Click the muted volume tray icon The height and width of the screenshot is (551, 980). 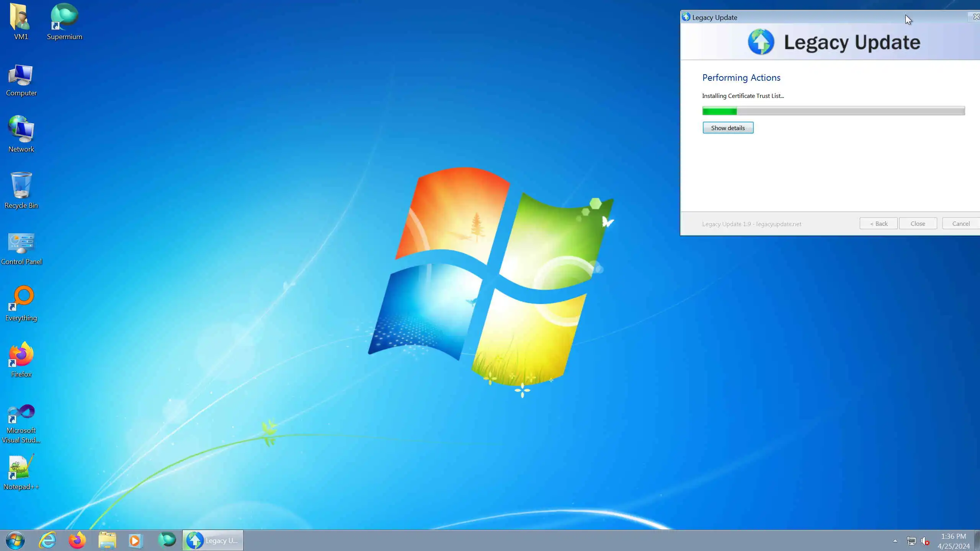(x=925, y=541)
